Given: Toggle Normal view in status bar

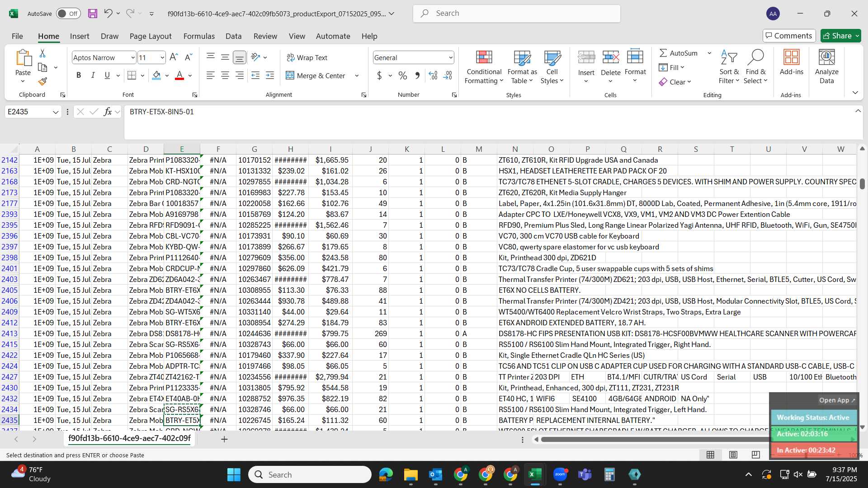Looking at the screenshot, I should (711, 455).
